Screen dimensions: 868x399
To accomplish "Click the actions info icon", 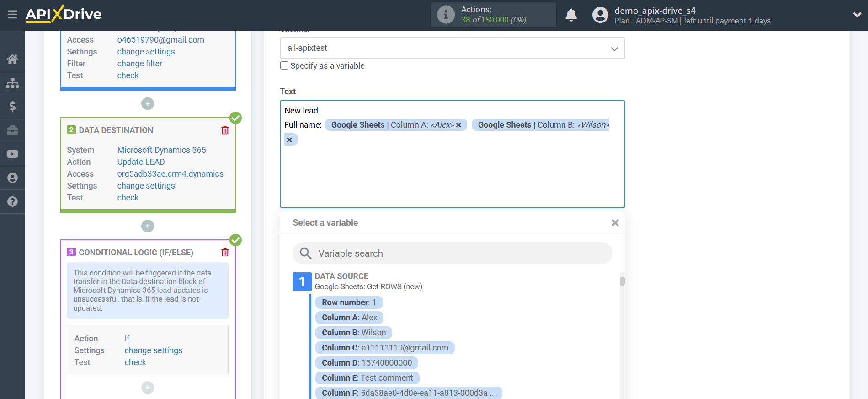I will coord(446,15).
